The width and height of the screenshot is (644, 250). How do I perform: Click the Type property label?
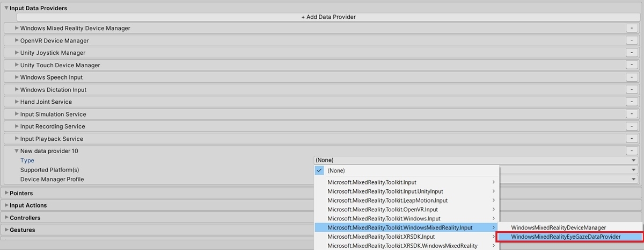point(27,160)
